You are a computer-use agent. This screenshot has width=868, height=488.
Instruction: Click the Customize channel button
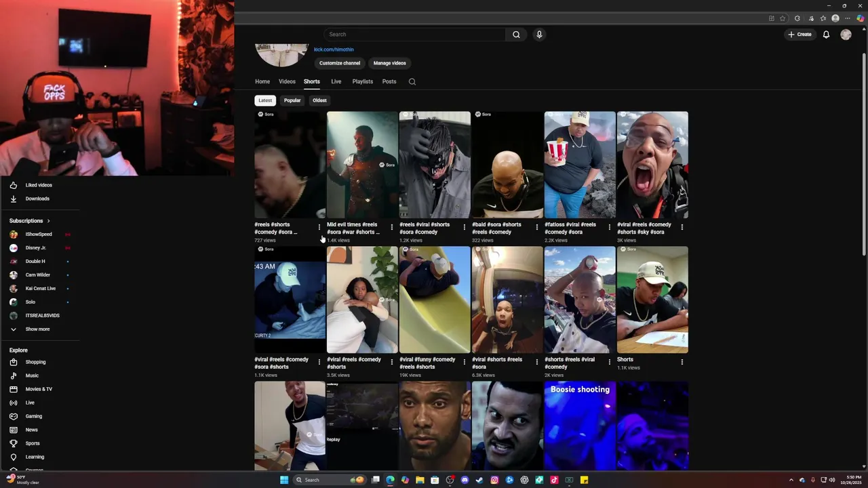(340, 63)
